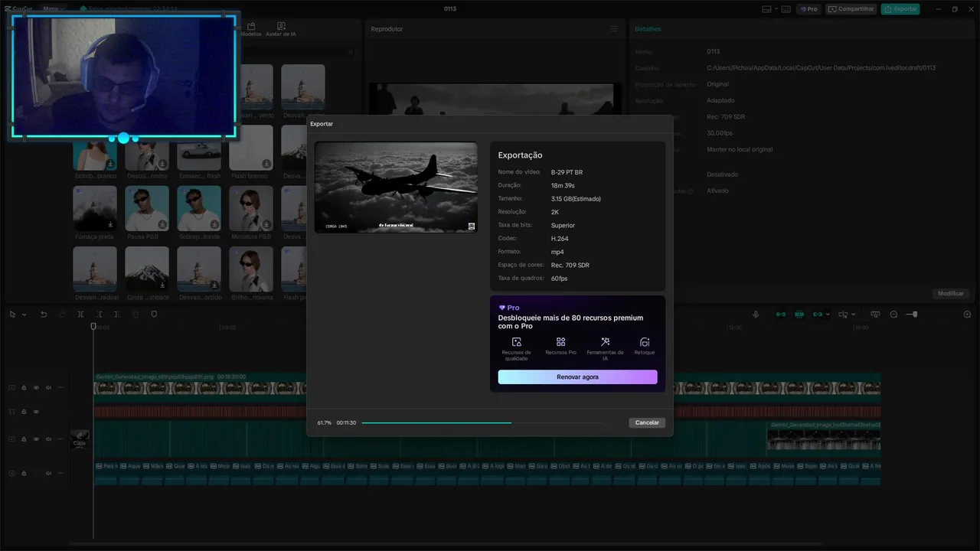Open more options for top video track
This screenshot has width=980, height=551.
(x=60, y=387)
